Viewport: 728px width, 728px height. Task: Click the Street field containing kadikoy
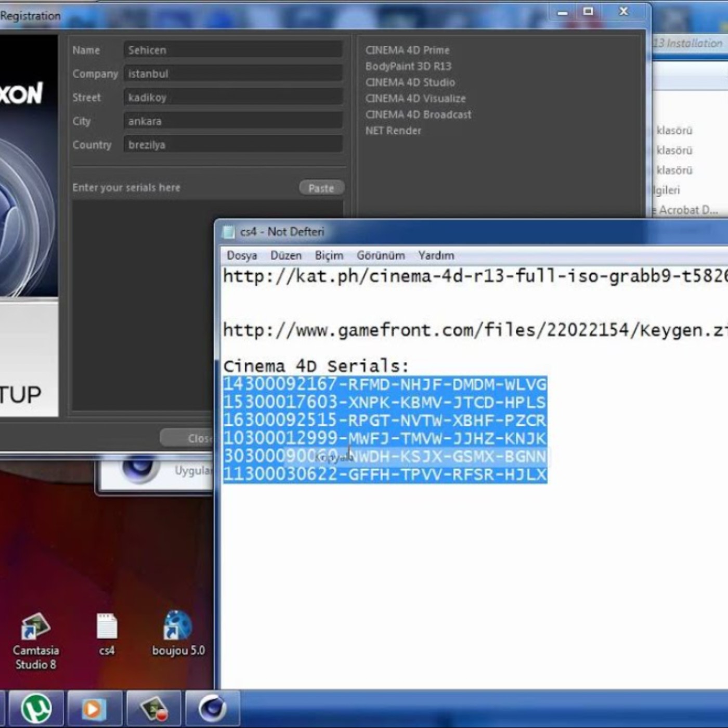tap(233, 97)
